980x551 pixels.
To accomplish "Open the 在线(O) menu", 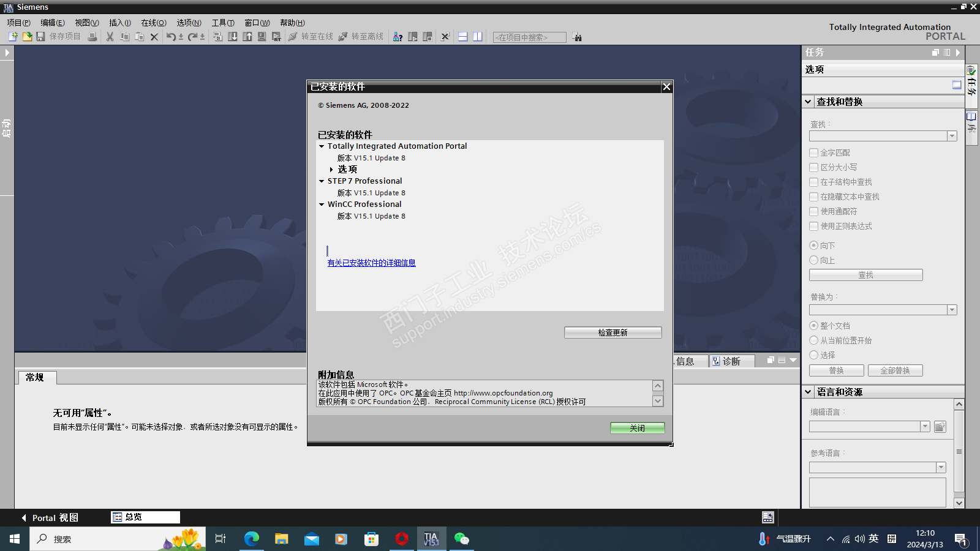I will click(x=154, y=23).
